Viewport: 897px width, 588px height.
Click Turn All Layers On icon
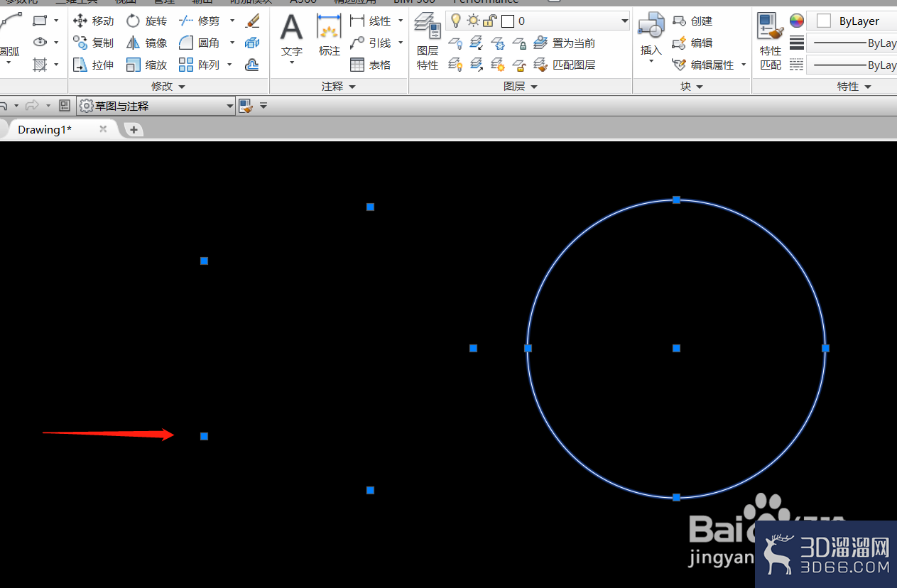coord(456,65)
